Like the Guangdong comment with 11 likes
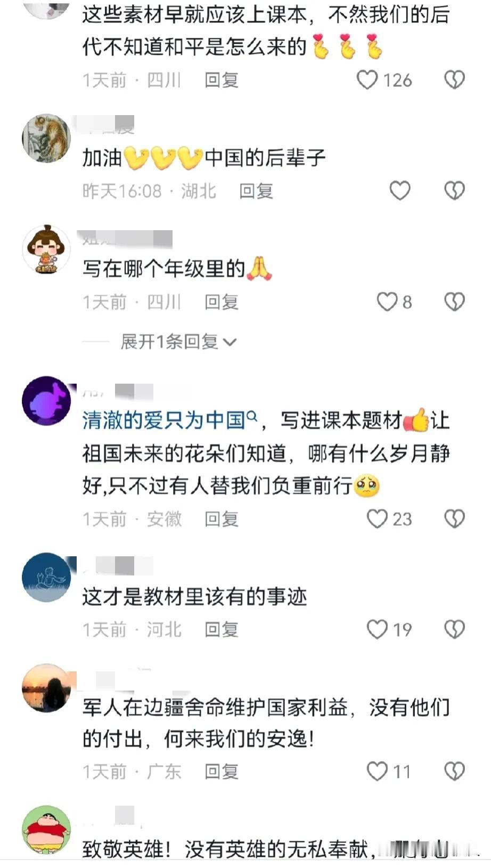The height and width of the screenshot is (868, 491). 377,771
